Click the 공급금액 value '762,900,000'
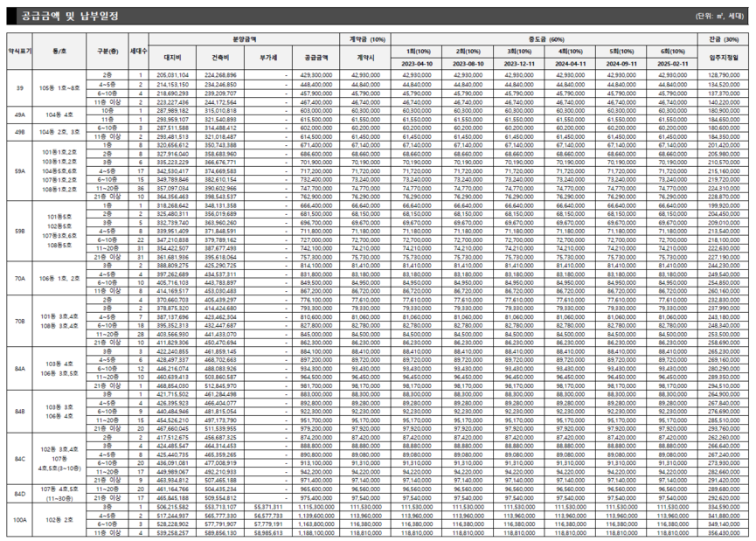The image size is (756, 541). (316, 197)
